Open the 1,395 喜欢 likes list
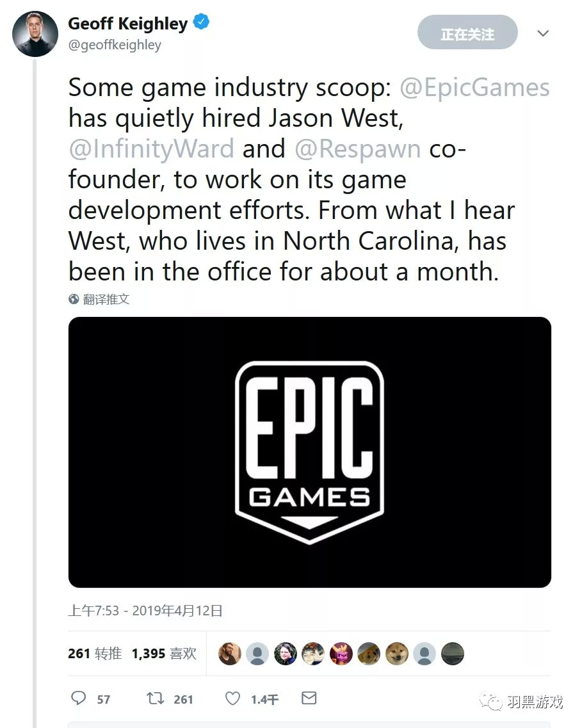582x728 pixels. [x=164, y=653]
